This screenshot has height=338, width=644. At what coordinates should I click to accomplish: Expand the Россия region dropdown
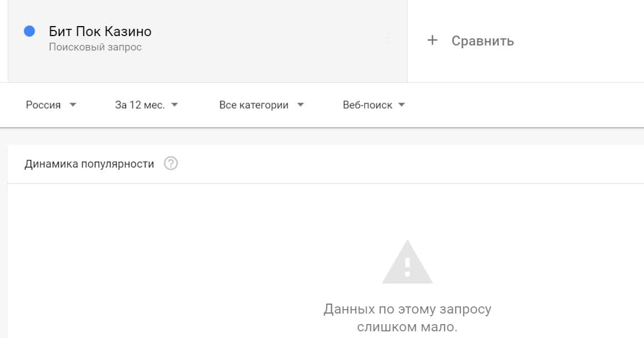pyautogui.click(x=43, y=105)
